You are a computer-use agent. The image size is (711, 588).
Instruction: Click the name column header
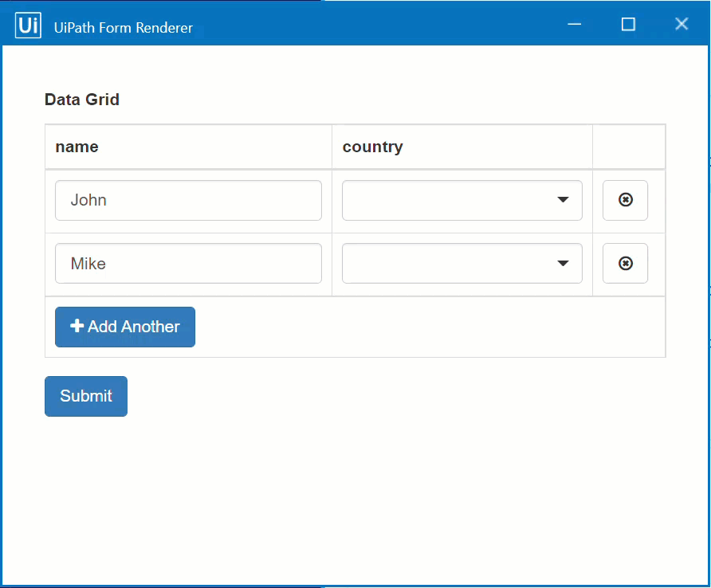77,147
